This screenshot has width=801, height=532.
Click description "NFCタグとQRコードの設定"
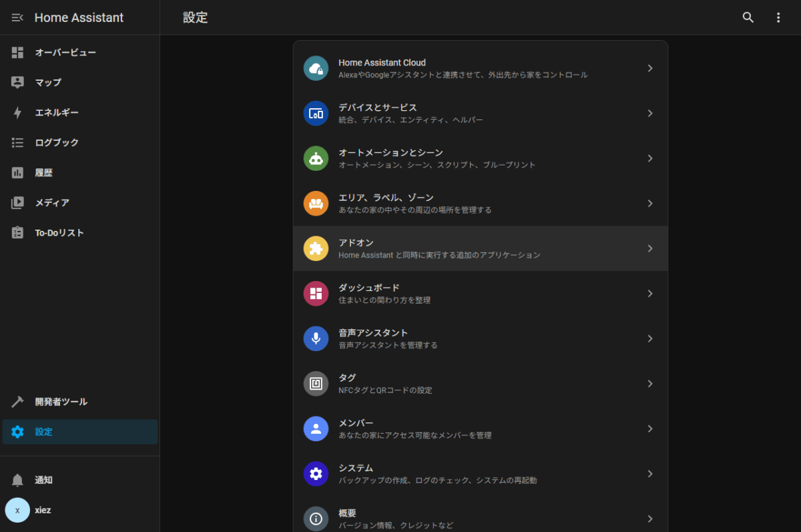(x=385, y=390)
